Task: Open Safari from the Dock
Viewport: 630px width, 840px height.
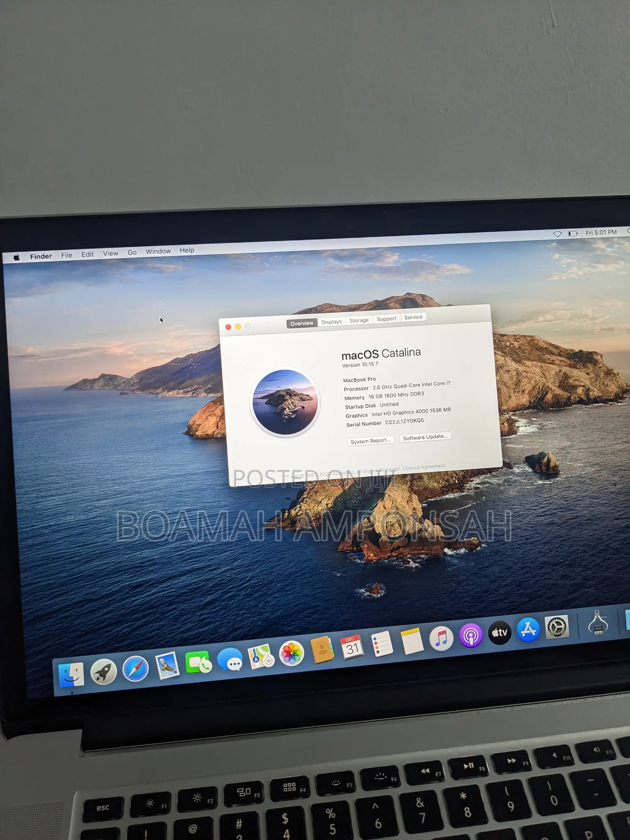Action: [x=135, y=668]
